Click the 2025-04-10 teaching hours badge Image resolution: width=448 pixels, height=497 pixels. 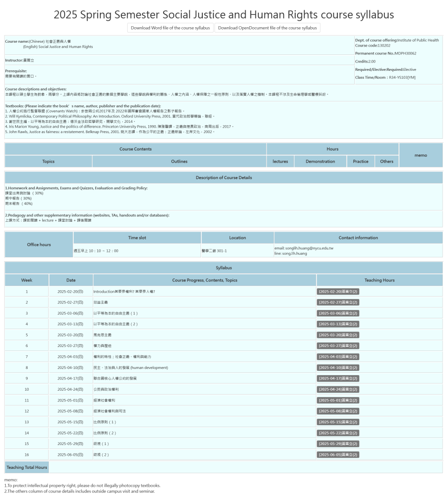pyautogui.click(x=338, y=367)
